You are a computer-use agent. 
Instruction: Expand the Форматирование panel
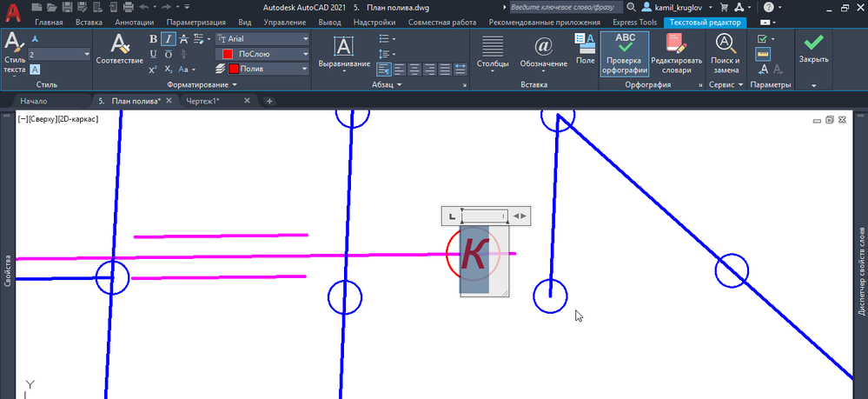[x=202, y=85]
